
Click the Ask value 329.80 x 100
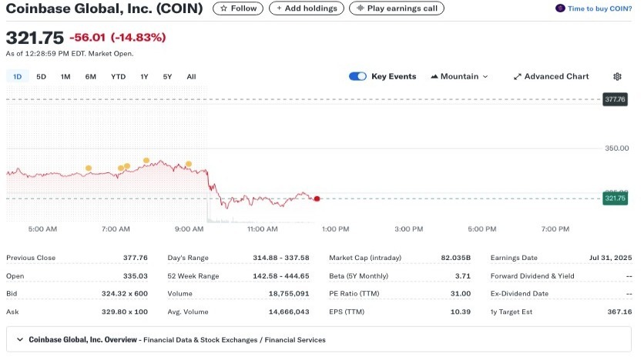coord(125,312)
